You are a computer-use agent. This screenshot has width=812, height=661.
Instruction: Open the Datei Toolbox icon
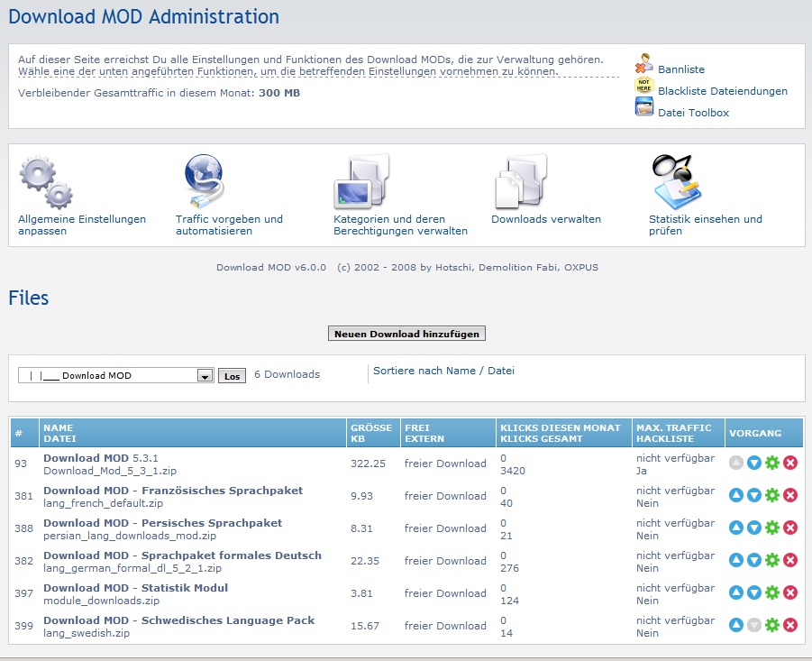(643, 109)
